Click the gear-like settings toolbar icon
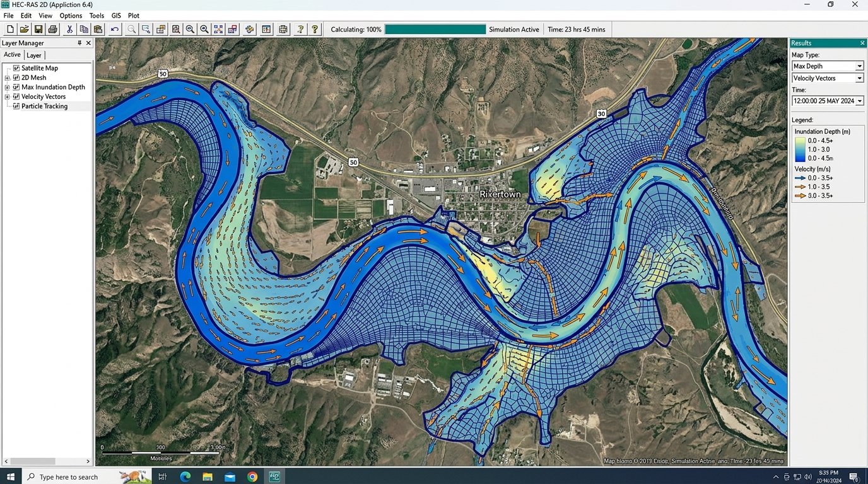 (250, 29)
